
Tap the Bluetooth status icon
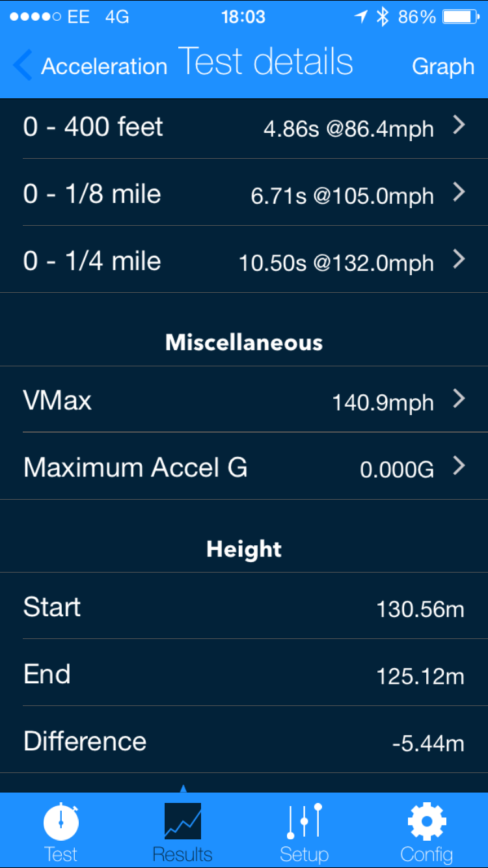click(x=383, y=17)
